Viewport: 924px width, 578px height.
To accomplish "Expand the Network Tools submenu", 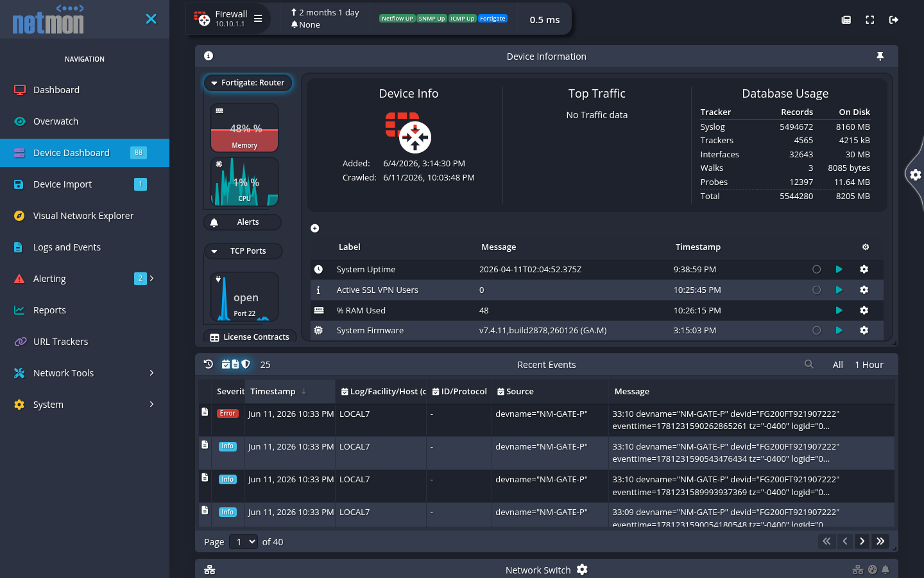I will click(85, 373).
